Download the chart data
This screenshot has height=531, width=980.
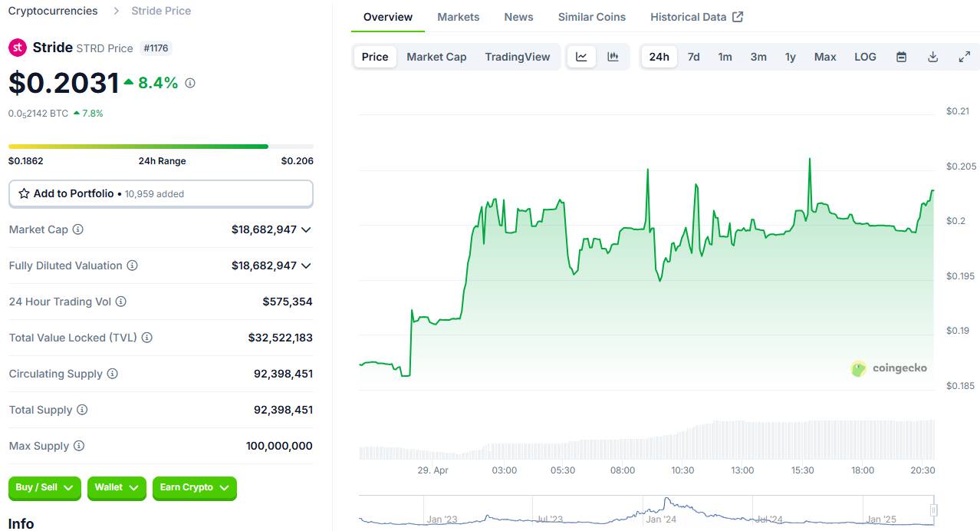pos(933,57)
